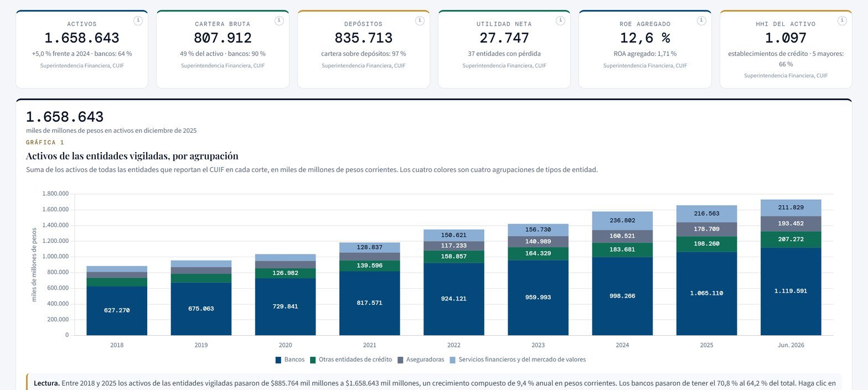Click the 1.800.000 y-axis tick label
The width and height of the screenshot is (868, 390).
(x=55, y=194)
